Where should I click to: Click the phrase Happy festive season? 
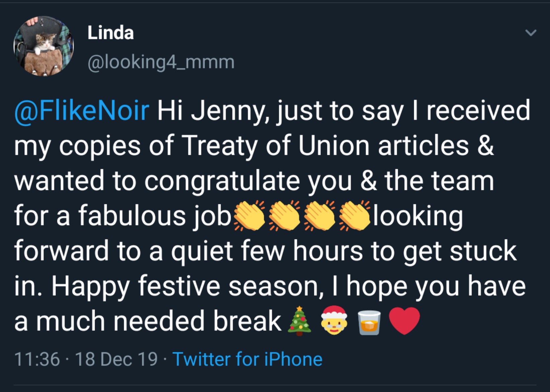click(x=187, y=286)
